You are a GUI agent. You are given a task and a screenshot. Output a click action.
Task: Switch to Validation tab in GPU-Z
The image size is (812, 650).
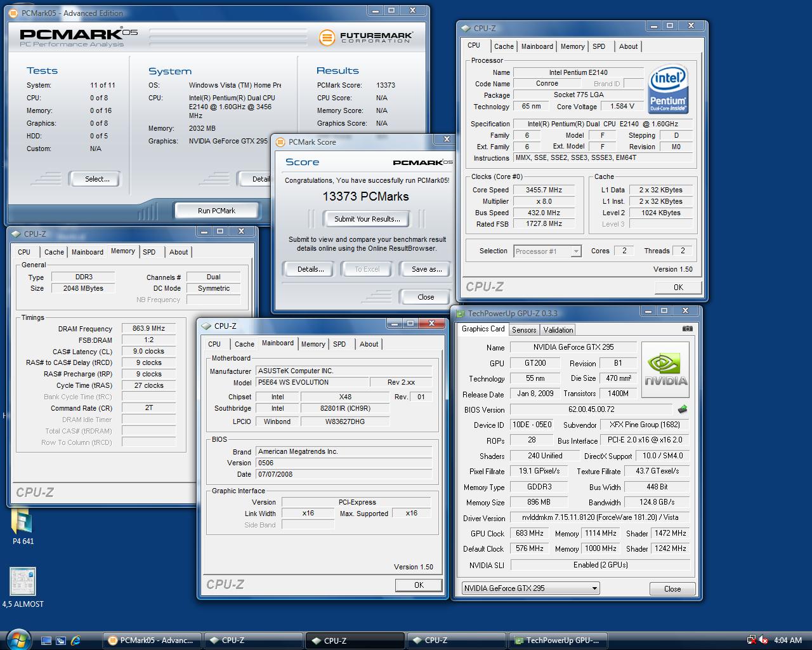(558, 329)
